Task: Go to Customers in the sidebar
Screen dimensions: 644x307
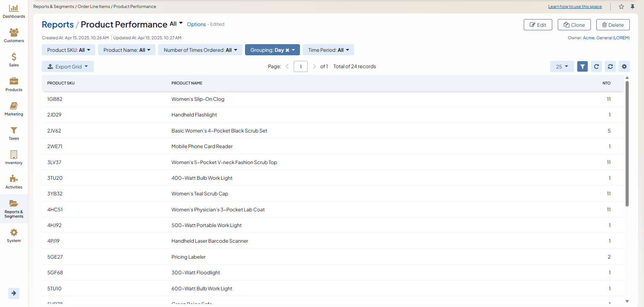Action: pyautogui.click(x=14, y=35)
